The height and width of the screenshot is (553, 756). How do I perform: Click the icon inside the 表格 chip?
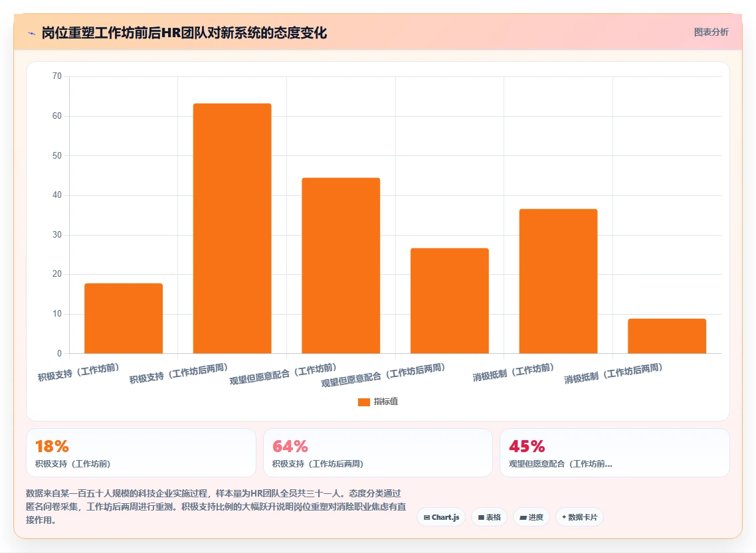click(x=481, y=517)
